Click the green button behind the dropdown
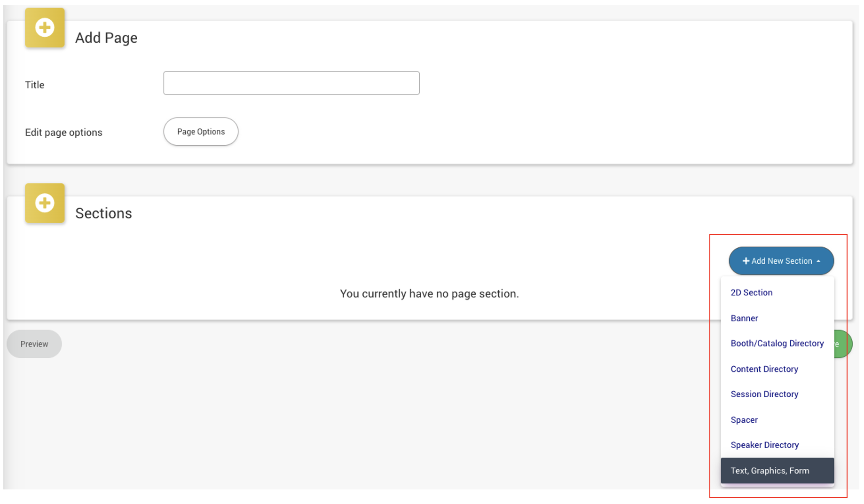This screenshot has height=504, width=864. click(843, 344)
